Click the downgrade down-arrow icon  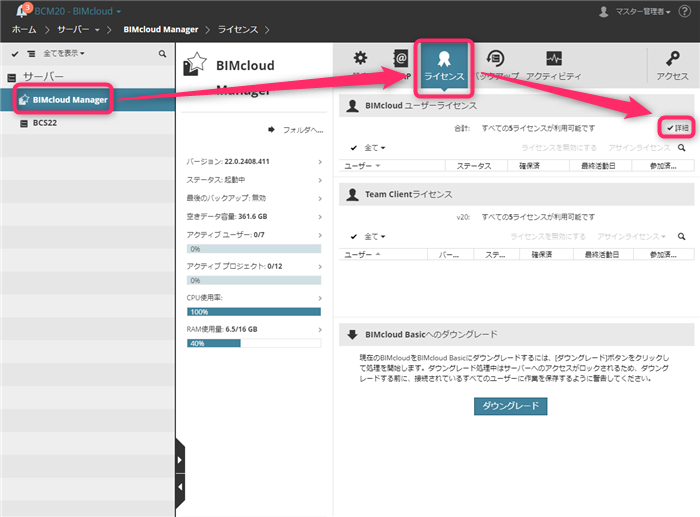352,334
